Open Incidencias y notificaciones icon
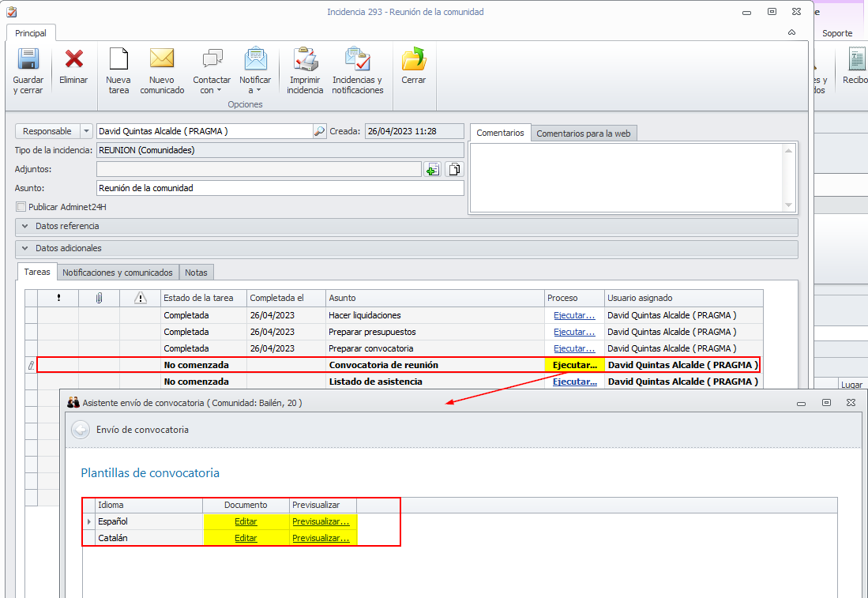868x598 pixels. point(357,60)
